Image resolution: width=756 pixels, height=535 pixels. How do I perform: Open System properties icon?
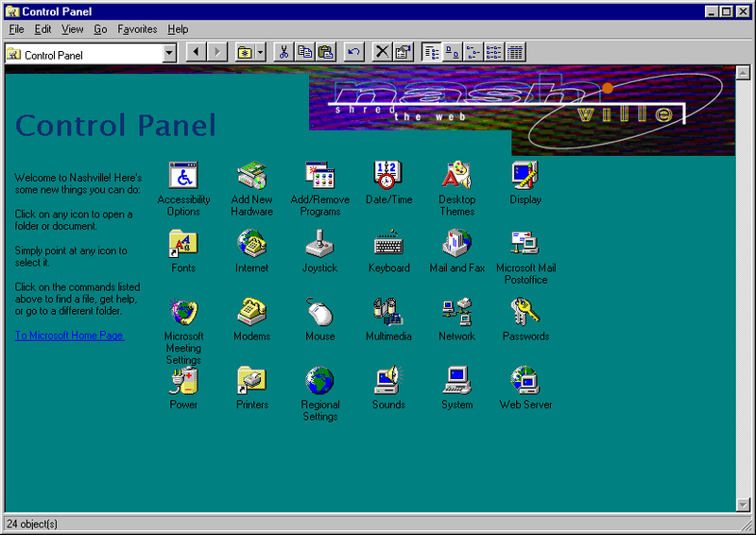tap(456, 381)
